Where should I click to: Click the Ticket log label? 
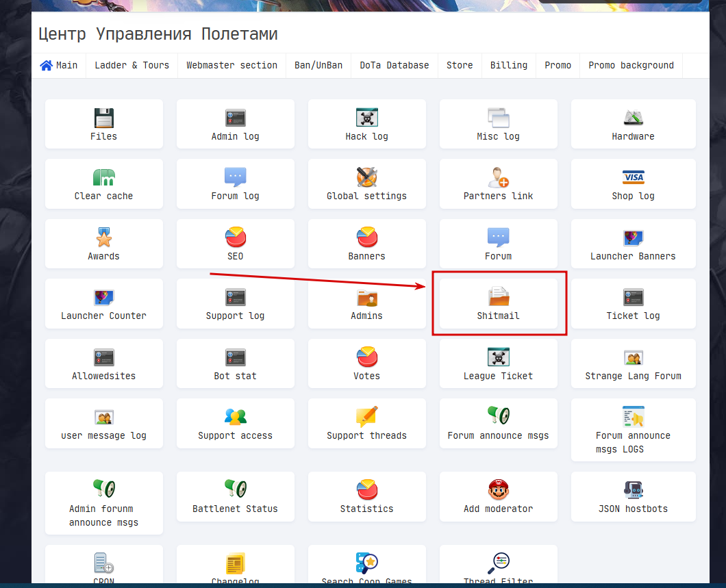point(633,316)
